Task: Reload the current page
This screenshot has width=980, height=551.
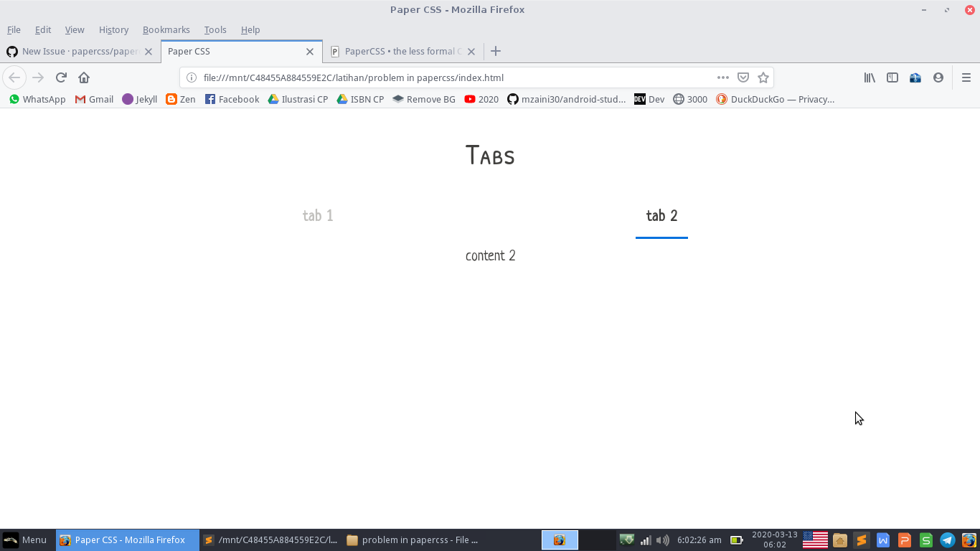Action: coord(61,77)
